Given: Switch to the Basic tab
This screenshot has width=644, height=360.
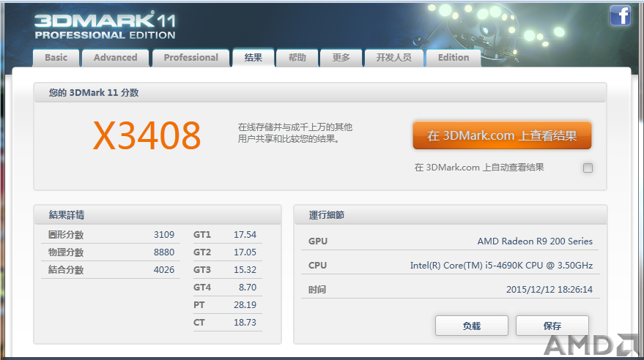Looking at the screenshot, I should coord(56,58).
